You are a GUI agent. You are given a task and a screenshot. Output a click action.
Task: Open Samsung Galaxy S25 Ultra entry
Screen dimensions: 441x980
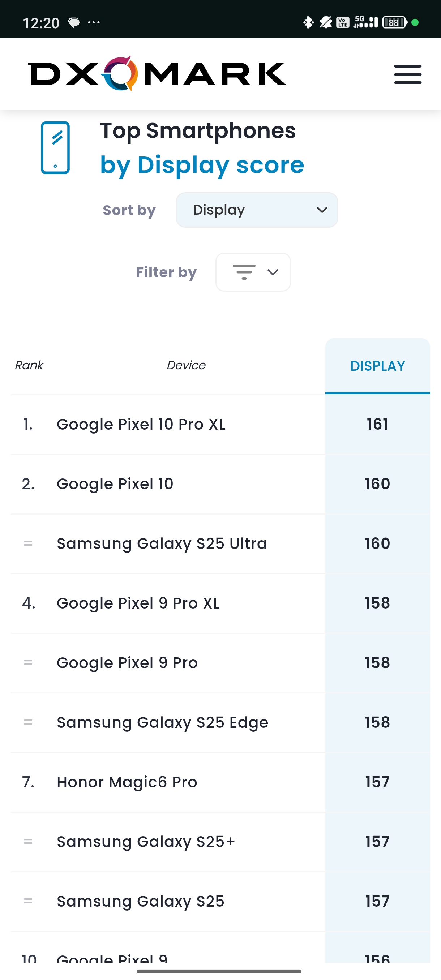pos(162,543)
